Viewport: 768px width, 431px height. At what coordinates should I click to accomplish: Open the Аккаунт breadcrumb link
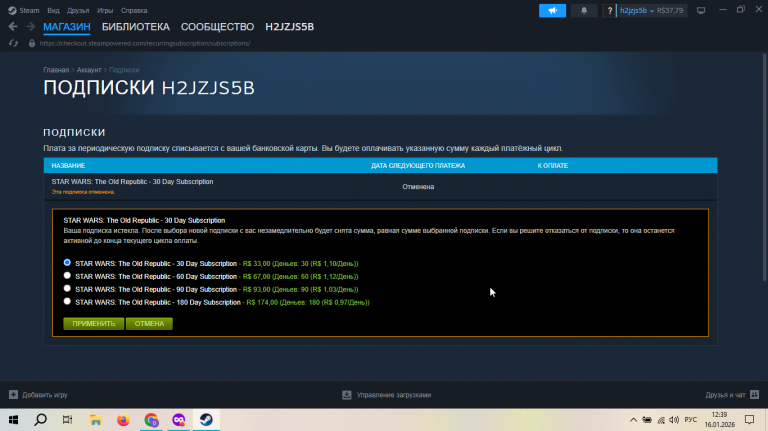(89, 70)
